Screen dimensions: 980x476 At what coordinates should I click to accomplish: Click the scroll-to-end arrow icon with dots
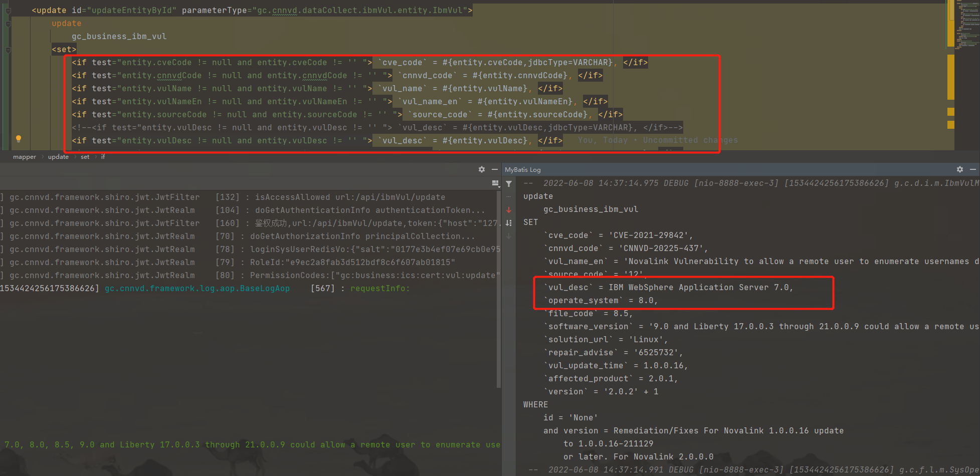[509, 223]
